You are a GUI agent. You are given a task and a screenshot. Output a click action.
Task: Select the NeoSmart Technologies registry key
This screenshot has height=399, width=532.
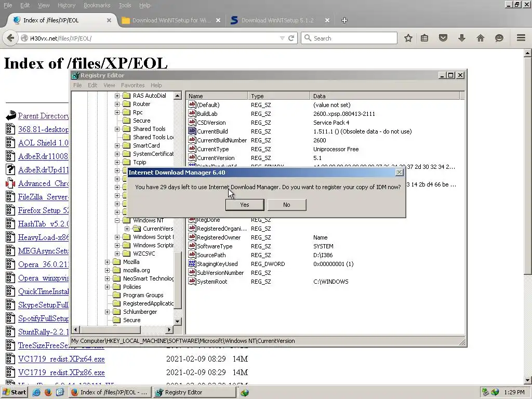tap(148, 278)
